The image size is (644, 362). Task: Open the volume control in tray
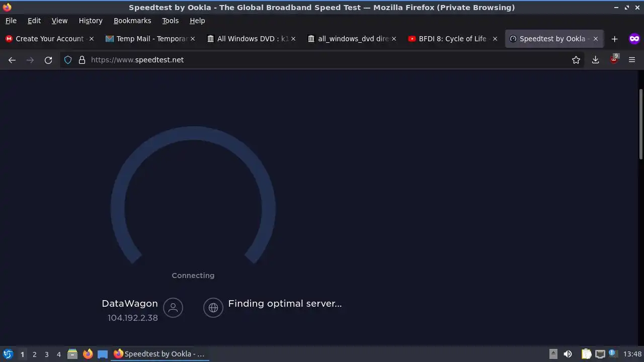(x=568, y=354)
